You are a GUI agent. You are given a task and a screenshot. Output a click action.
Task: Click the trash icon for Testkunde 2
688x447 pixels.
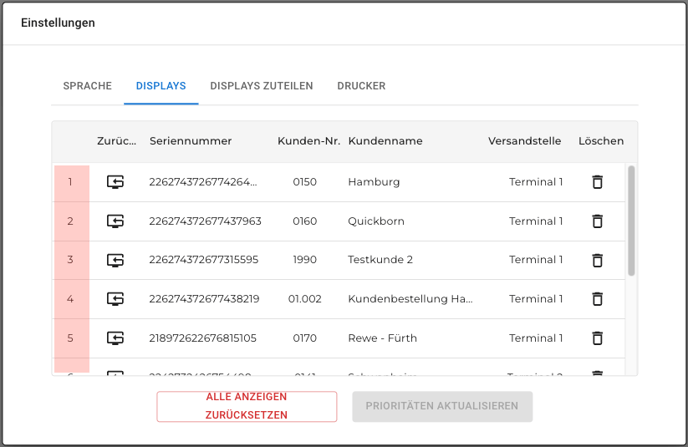[x=597, y=260]
